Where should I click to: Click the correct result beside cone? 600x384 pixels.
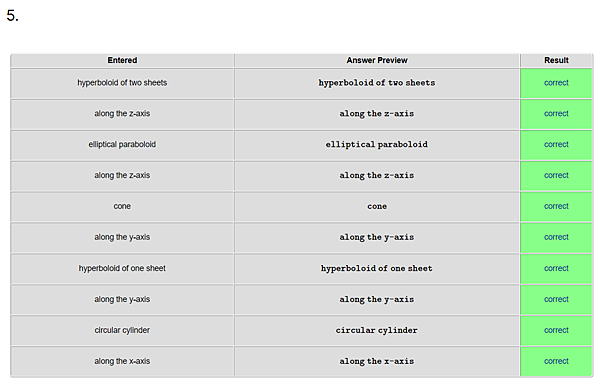(556, 207)
